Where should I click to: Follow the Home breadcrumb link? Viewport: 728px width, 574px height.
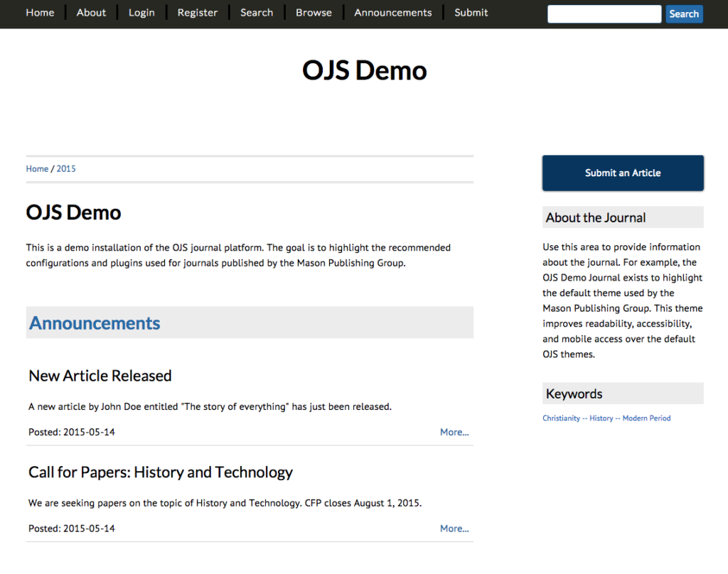click(x=37, y=168)
